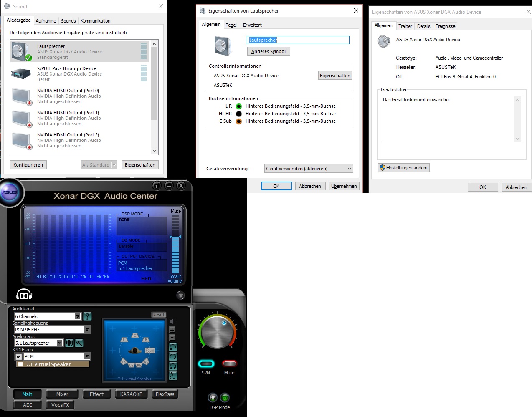
Task: Click the HF DSP mode button
Action: (213, 398)
